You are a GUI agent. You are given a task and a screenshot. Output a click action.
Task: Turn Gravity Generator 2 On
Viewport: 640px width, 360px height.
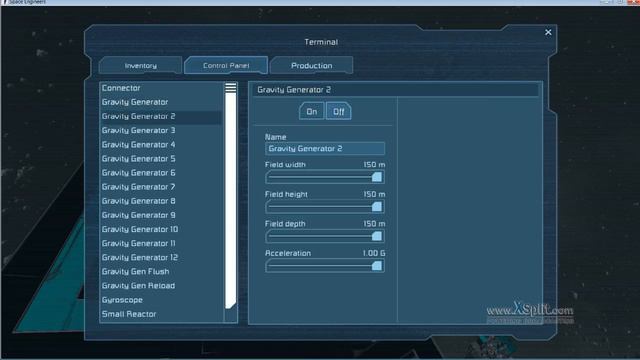click(312, 111)
